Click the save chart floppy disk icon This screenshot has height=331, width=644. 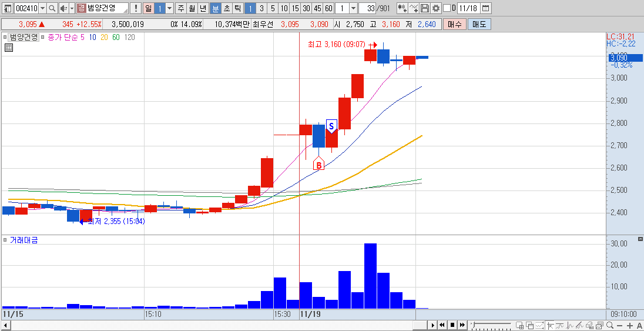[x=425, y=8]
